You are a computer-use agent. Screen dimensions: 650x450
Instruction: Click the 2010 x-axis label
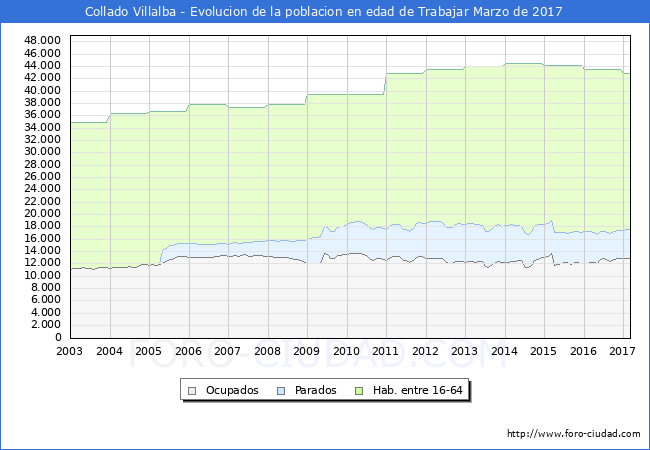click(x=347, y=351)
